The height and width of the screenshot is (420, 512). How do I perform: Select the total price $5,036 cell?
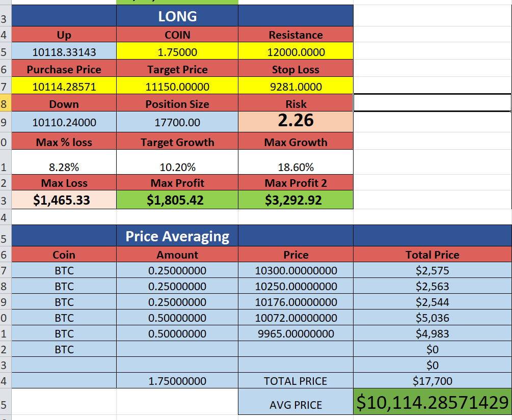point(433,317)
